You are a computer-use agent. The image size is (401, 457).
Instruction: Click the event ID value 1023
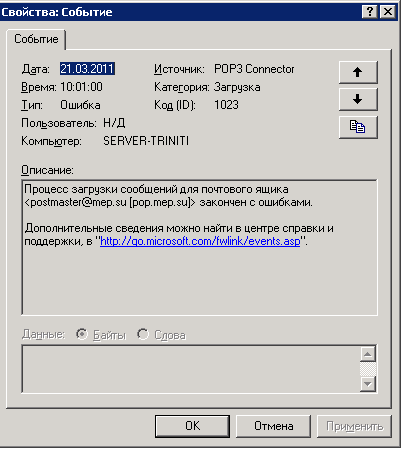pos(226,105)
